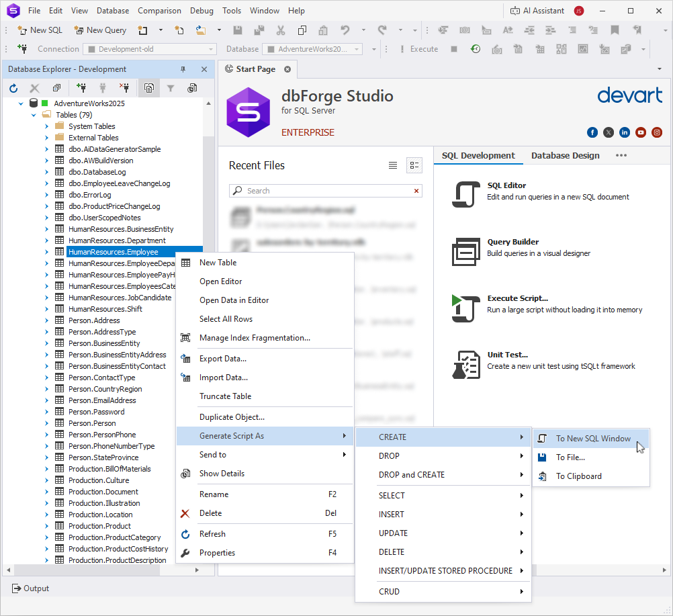Click the Copy icon in toolbar

coord(302,30)
